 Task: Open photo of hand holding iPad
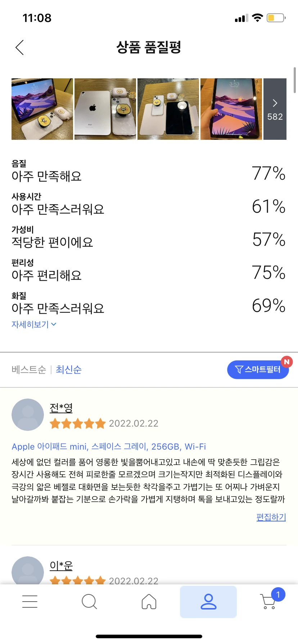(231, 109)
